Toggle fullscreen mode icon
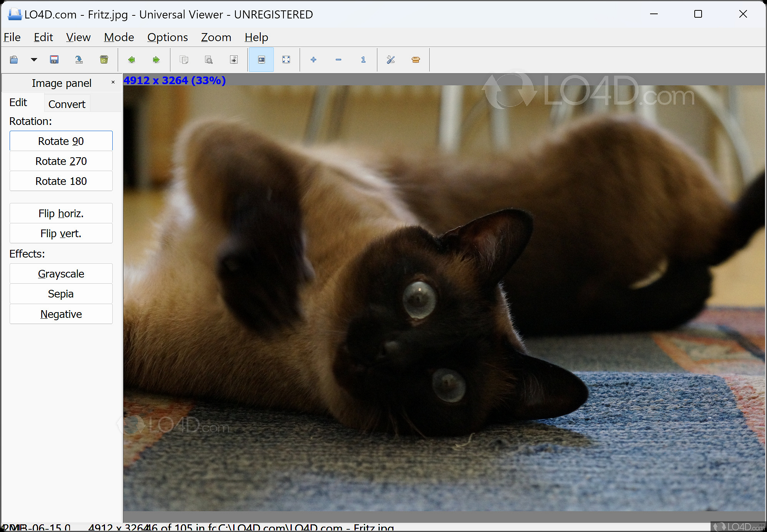Screen dimensions: 767x532 tap(286, 60)
